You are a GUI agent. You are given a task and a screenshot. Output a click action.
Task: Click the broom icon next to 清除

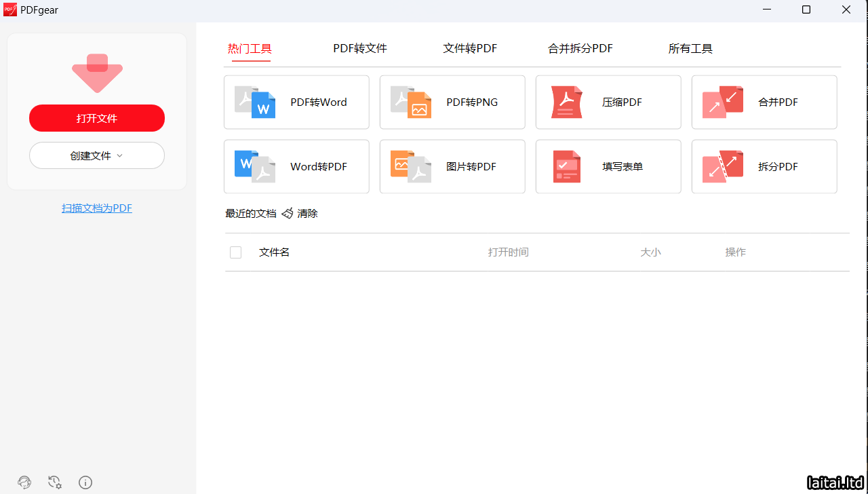pyautogui.click(x=288, y=213)
